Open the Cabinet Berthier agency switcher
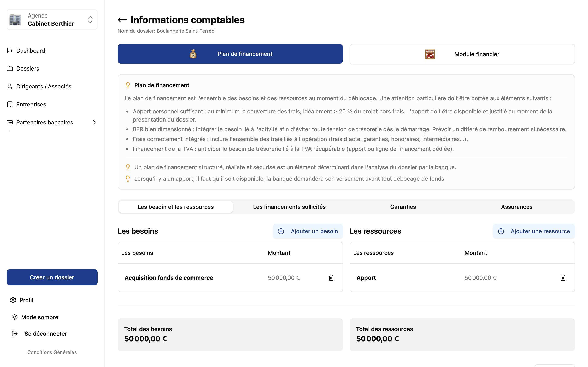588x367 pixels. click(52, 20)
